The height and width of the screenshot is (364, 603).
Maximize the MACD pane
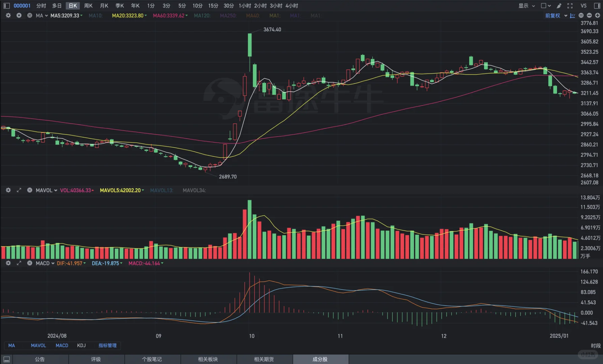coord(19,263)
